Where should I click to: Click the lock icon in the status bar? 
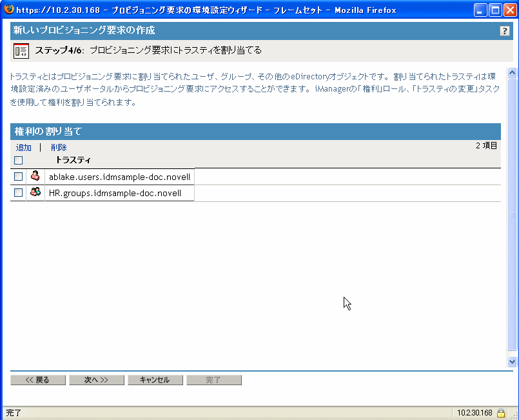(501, 412)
